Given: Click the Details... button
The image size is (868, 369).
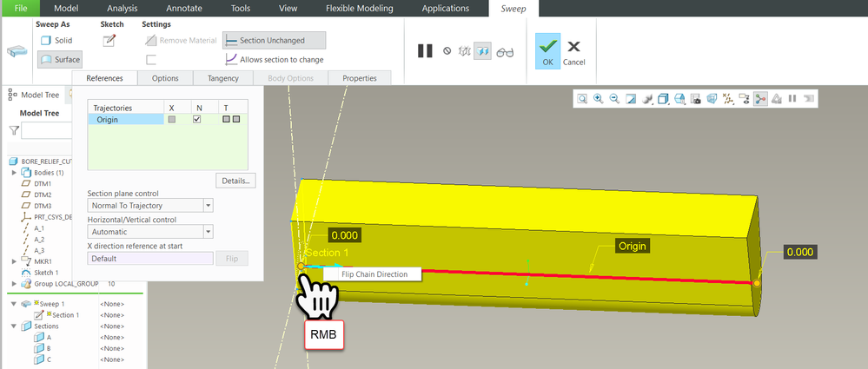Looking at the screenshot, I should click(235, 181).
